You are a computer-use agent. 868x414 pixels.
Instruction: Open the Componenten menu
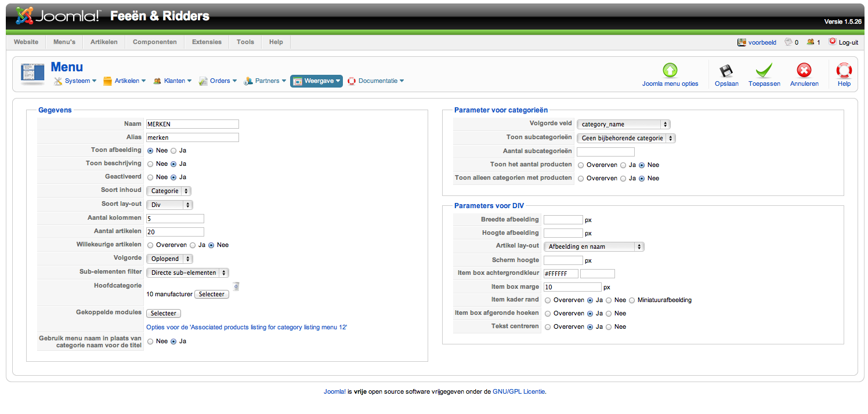click(155, 42)
